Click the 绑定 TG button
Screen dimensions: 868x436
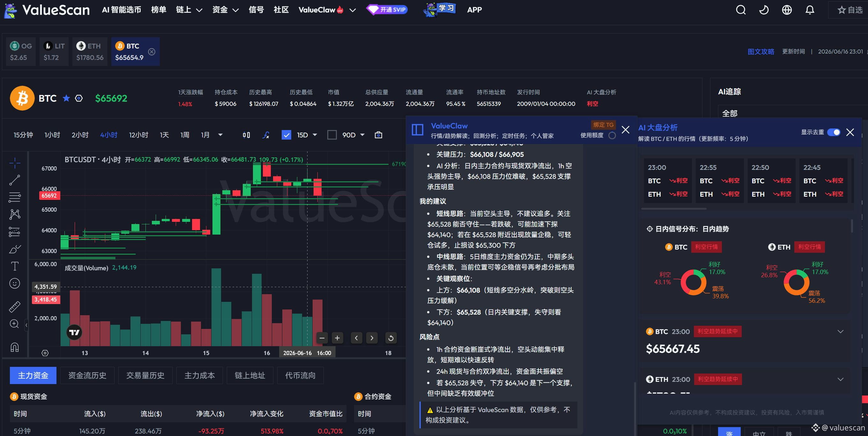[603, 125]
